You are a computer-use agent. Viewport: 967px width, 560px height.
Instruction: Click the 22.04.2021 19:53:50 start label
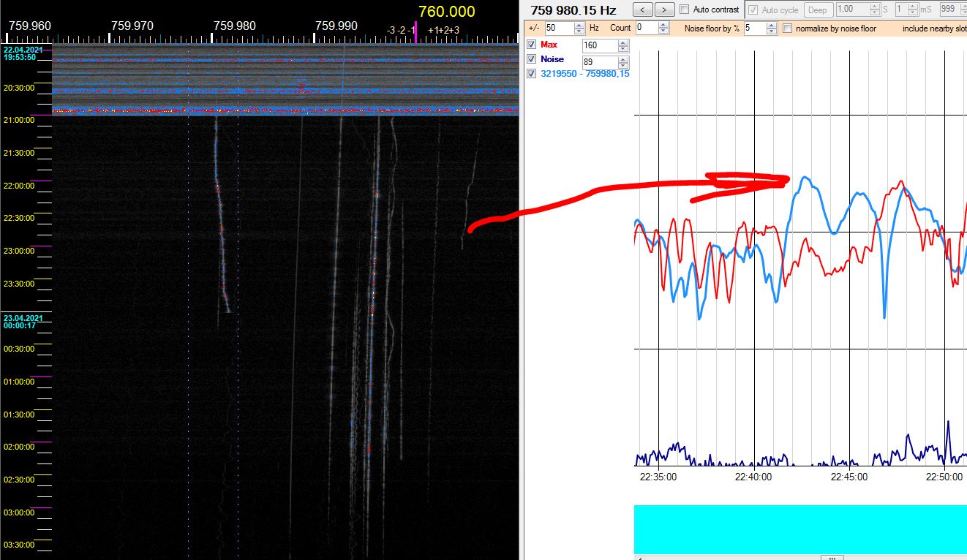[23, 53]
